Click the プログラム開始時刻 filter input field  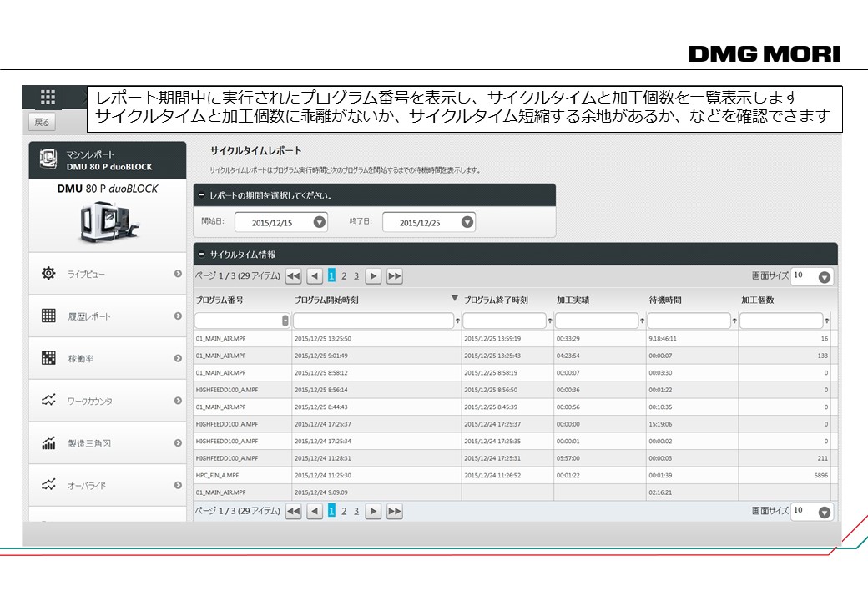coord(373,321)
